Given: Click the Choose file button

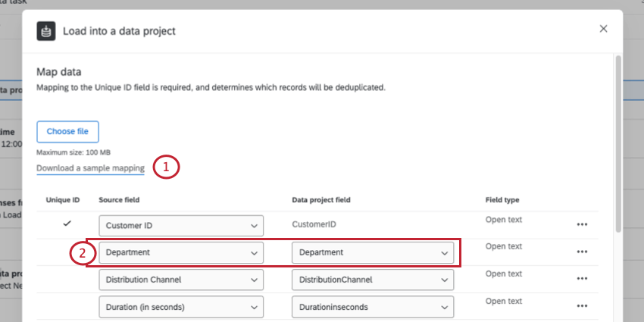Looking at the screenshot, I should (67, 131).
